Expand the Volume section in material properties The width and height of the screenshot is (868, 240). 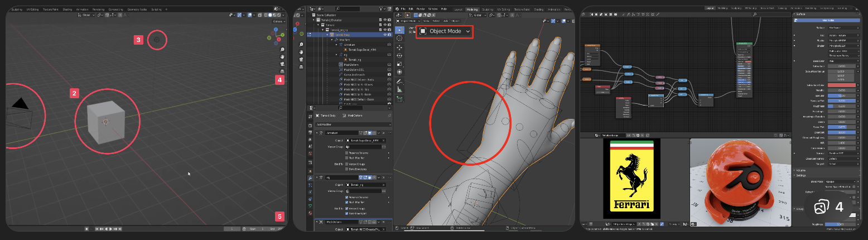(x=803, y=170)
